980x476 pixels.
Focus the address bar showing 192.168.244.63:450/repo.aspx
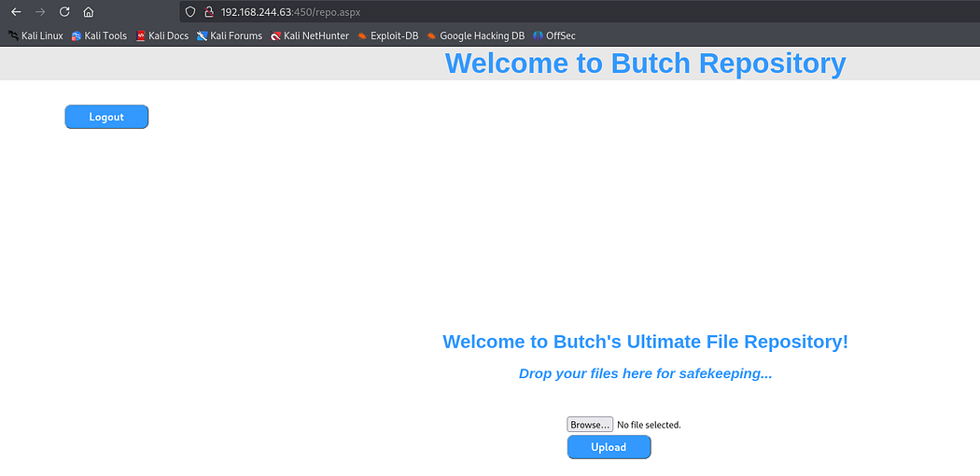pyautogui.click(x=579, y=12)
